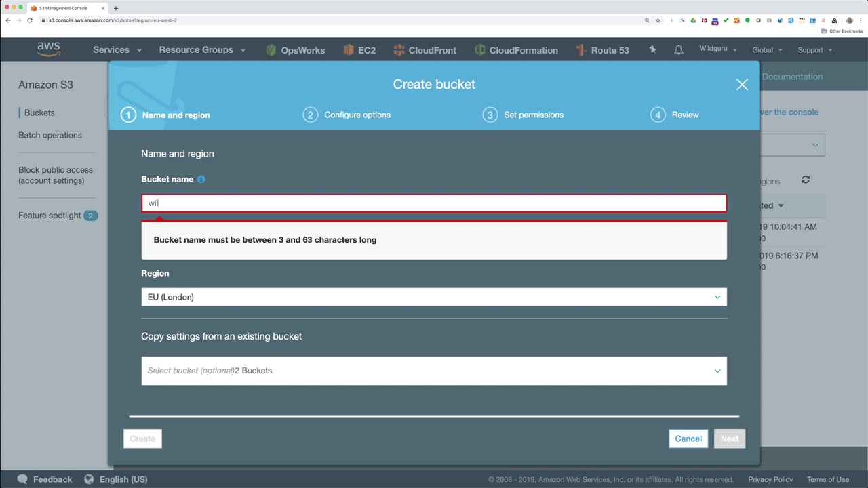Go to the Set permissions step
The image size is (868, 488).
click(523, 115)
